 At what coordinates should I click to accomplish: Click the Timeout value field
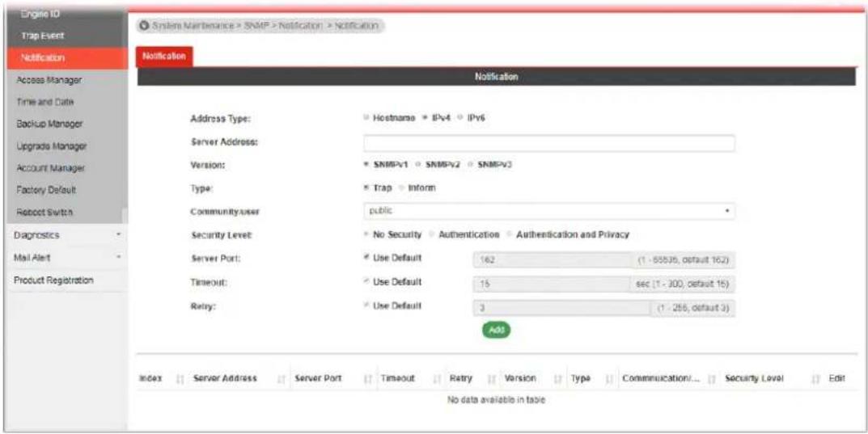[553, 284]
